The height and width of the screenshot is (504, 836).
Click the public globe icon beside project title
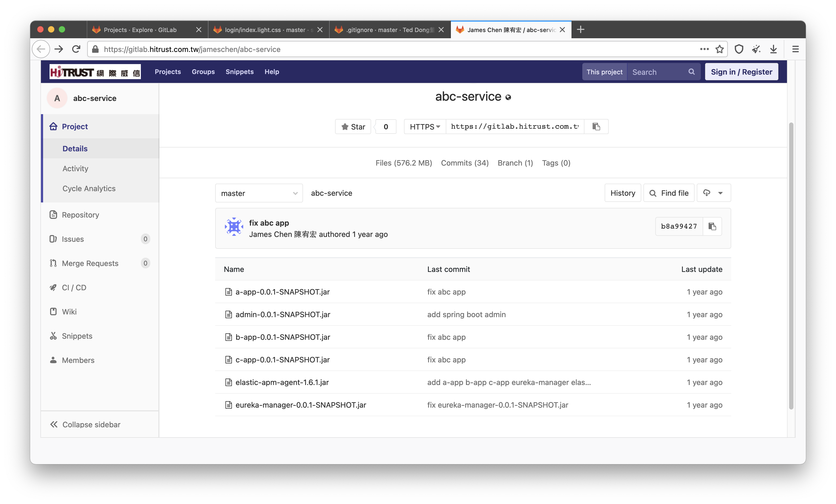click(x=508, y=98)
